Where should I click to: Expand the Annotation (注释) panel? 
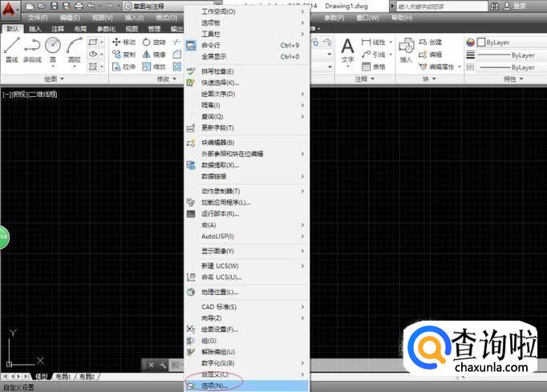365,79
